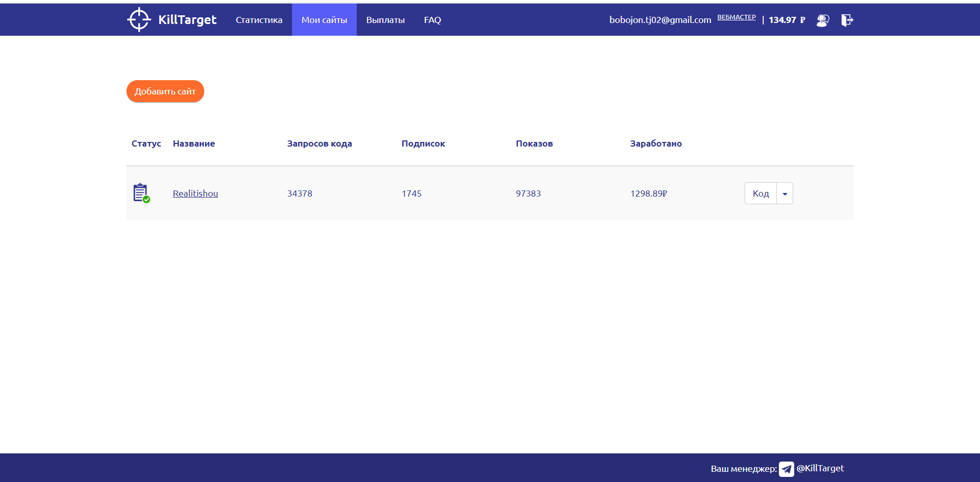Image resolution: width=980 pixels, height=482 pixels.
Task: Click the balance 134.97 ₽
Action: (787, 20)
